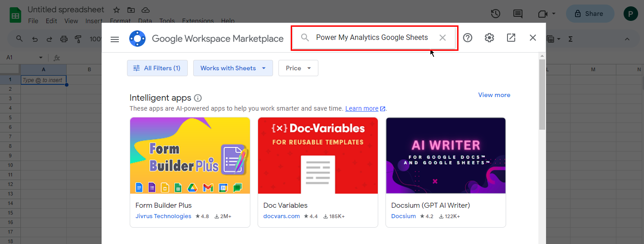644x244 pixels.
Task: Open the Form Builder Plus app card
Action: pos(190,172)
